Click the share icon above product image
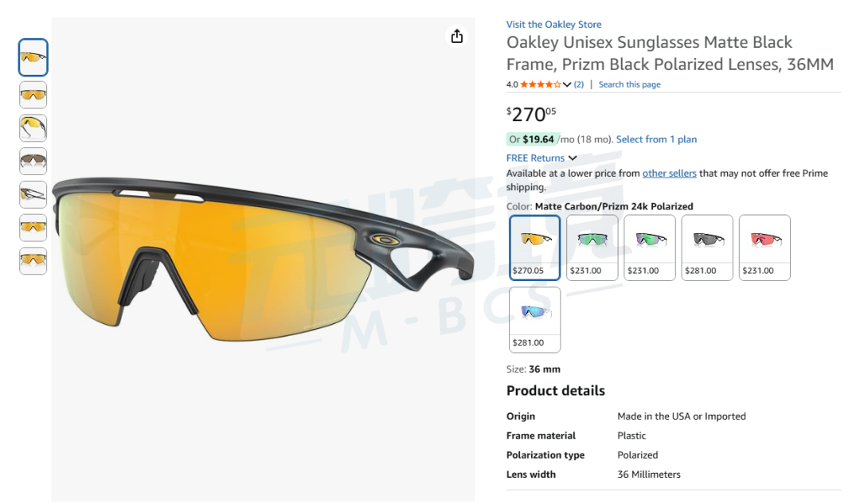The width and height of the screenshot is (860, 504). coord(457,37)
